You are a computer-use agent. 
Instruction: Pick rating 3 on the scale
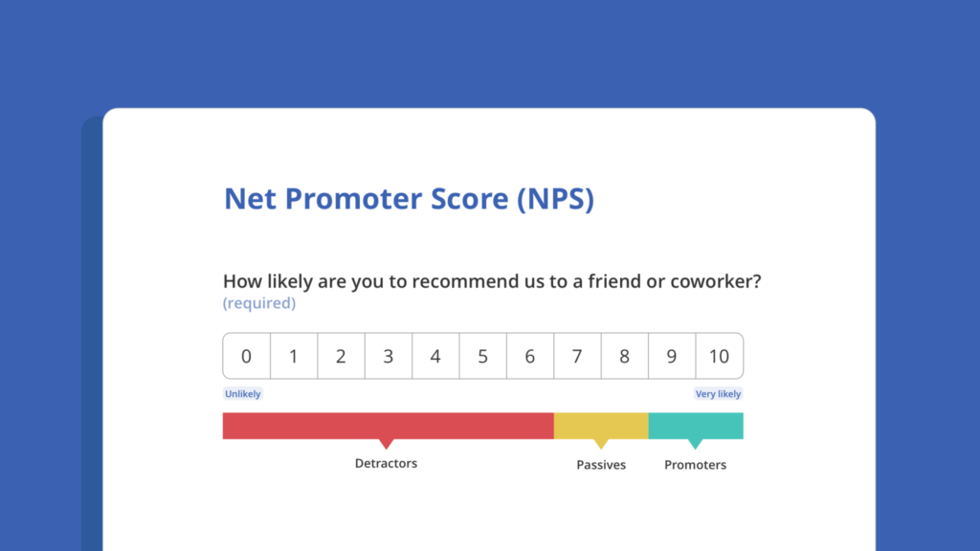coord(389,356)
